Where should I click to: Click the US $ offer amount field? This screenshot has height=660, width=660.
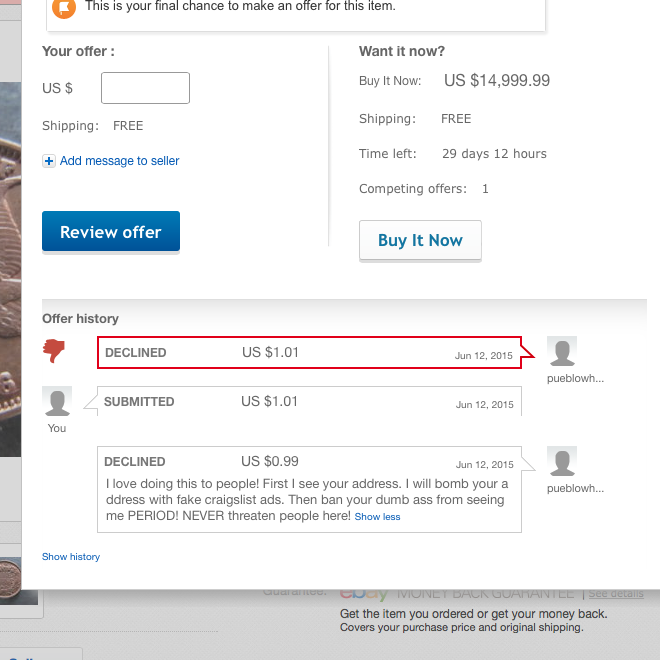coord(145,88)
